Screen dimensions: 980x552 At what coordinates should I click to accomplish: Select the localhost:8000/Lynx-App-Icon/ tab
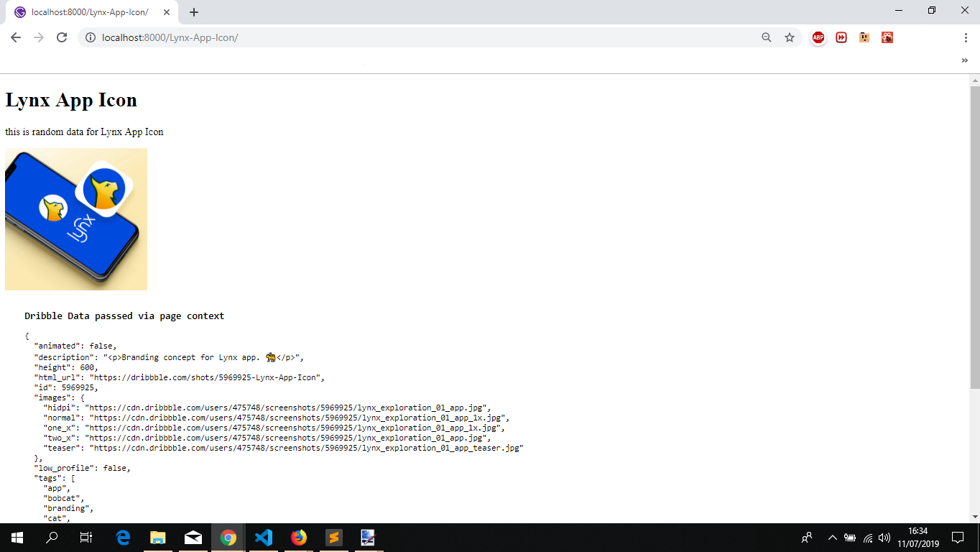(90, 12)
